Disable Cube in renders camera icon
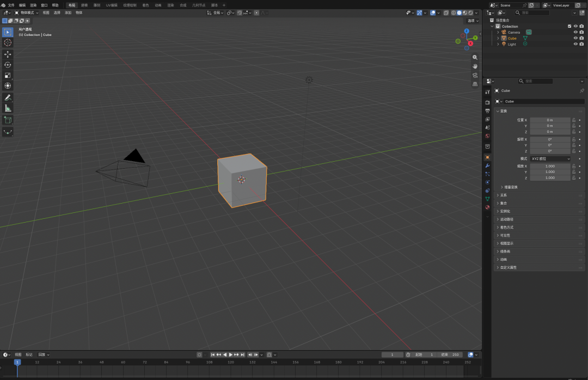The image size is (588, 380). [x=581, y=38]
